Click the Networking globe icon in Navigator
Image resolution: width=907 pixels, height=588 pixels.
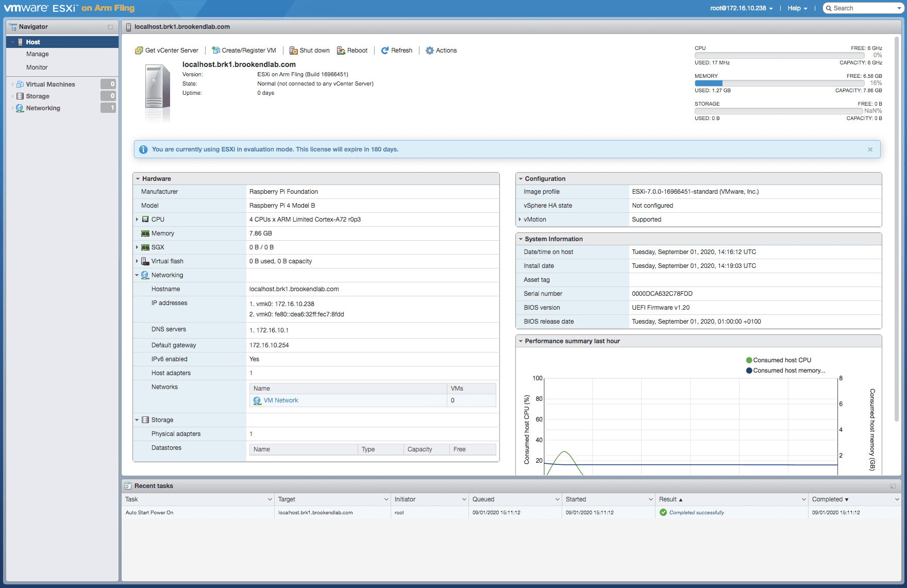coord(20,108)
